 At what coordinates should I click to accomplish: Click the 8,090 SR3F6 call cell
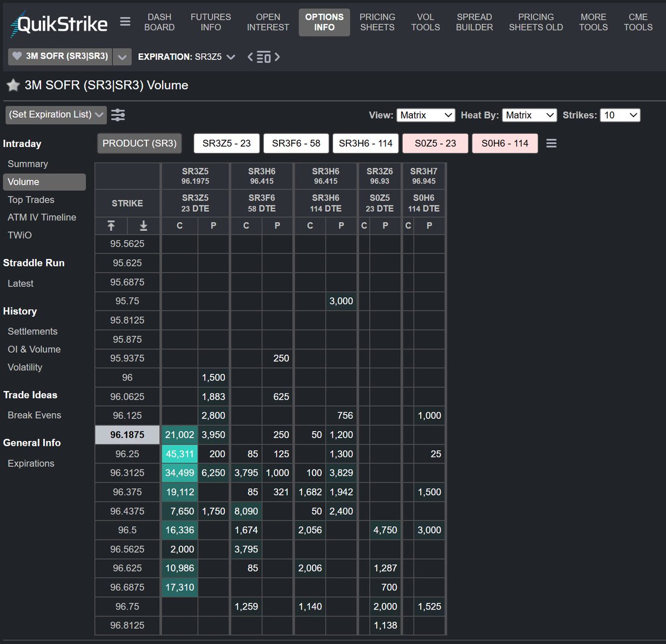click(246, 511)
